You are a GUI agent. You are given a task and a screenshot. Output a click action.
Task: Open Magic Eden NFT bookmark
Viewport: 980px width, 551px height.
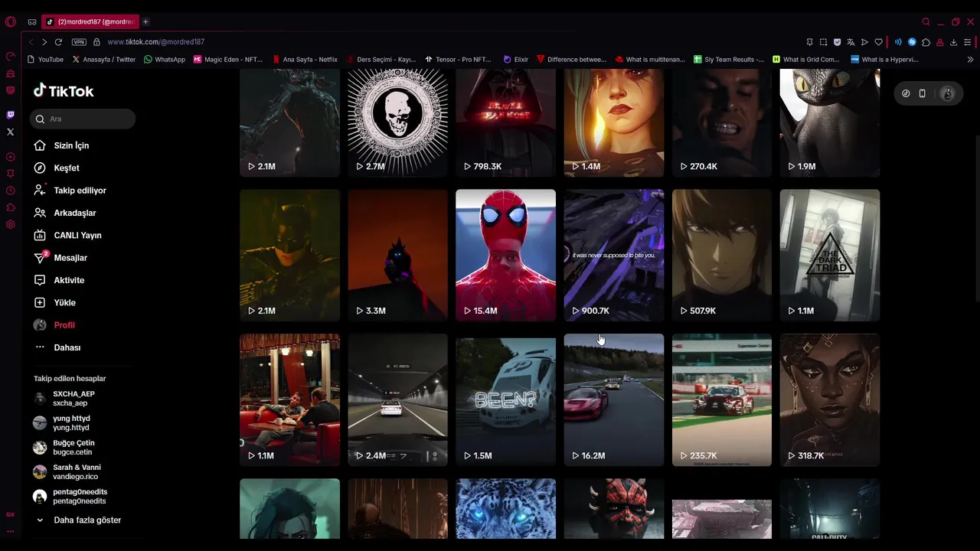click(228, 59)
